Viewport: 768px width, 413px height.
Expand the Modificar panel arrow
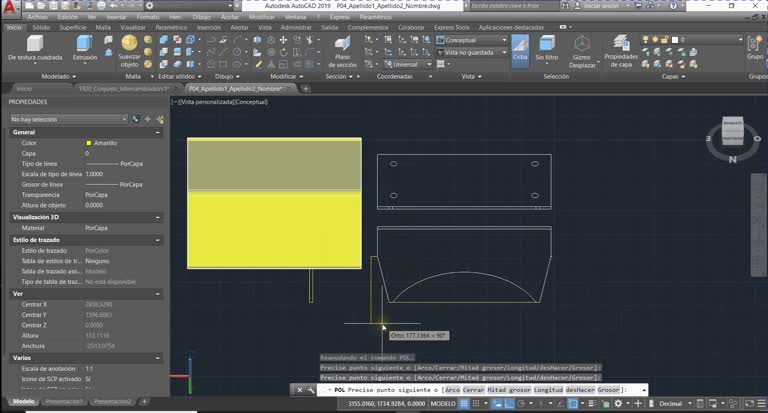(x=301, y=76)
